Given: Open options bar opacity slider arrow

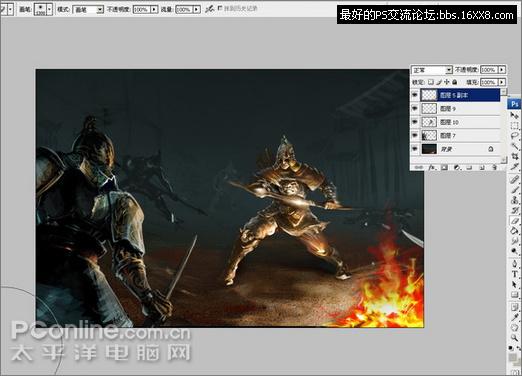Looking at the screenshot, I should click(154, 9).
